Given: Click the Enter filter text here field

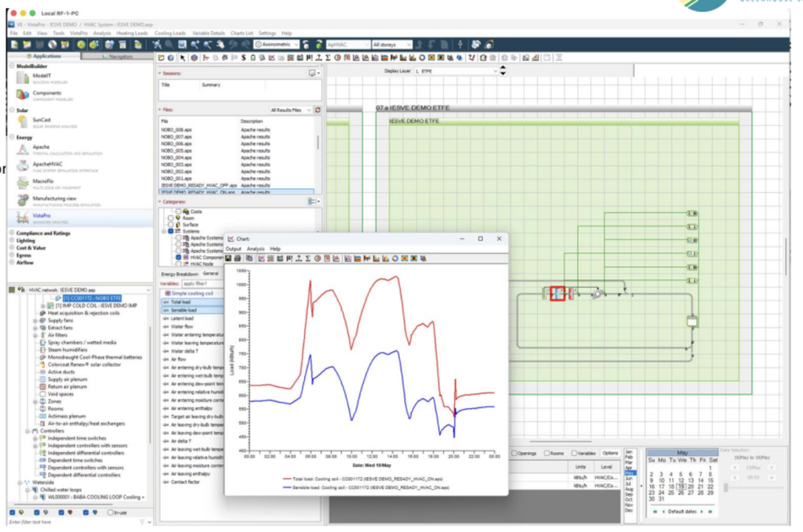Looking at the screenshot, I should [x=74, y=523].
